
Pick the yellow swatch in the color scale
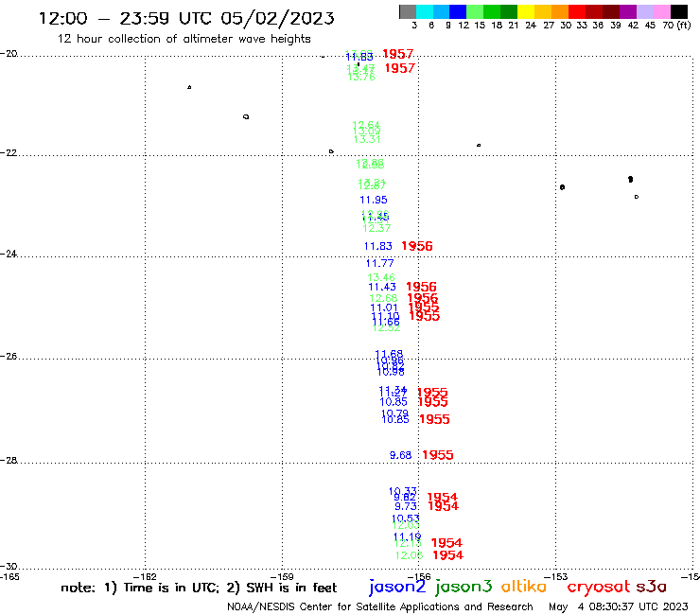(x=526, y=11)
